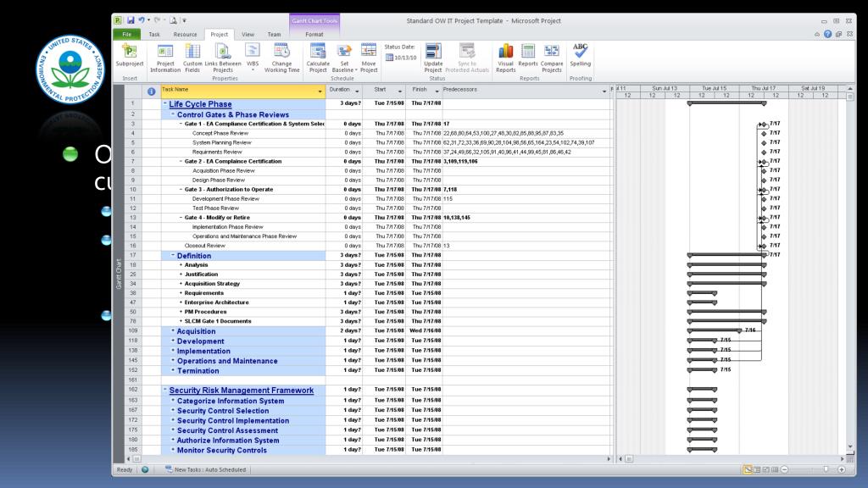Open Security Risk Management Framework link

click(242, 391)
